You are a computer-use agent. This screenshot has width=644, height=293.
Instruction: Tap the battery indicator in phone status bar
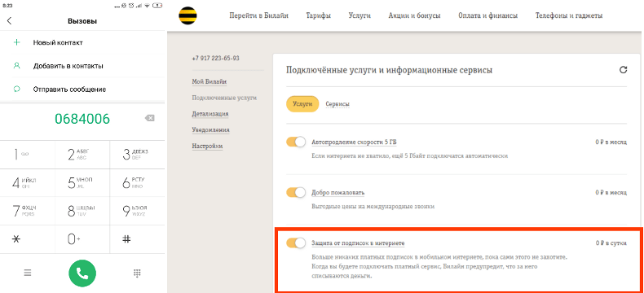pos(157,6)
